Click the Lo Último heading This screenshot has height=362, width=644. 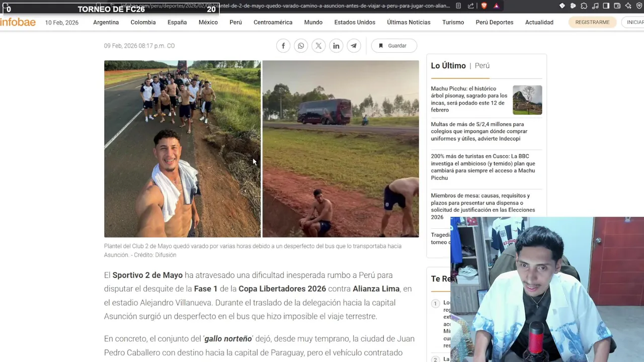click(448, 66)
